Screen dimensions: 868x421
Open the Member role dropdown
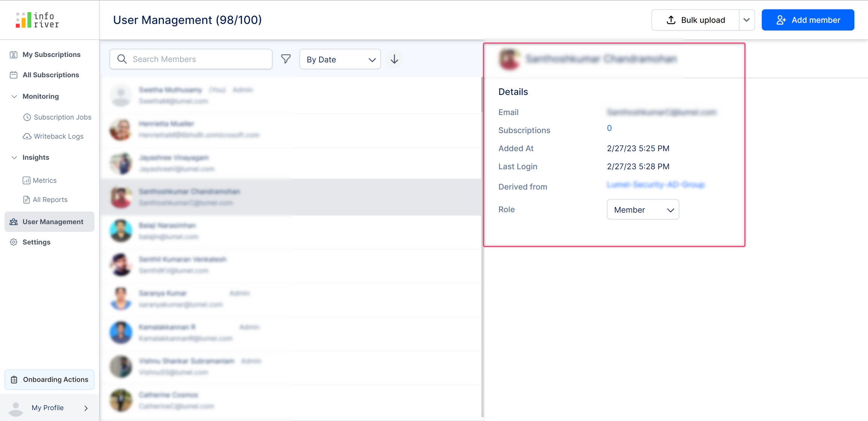tap(643, 210)
